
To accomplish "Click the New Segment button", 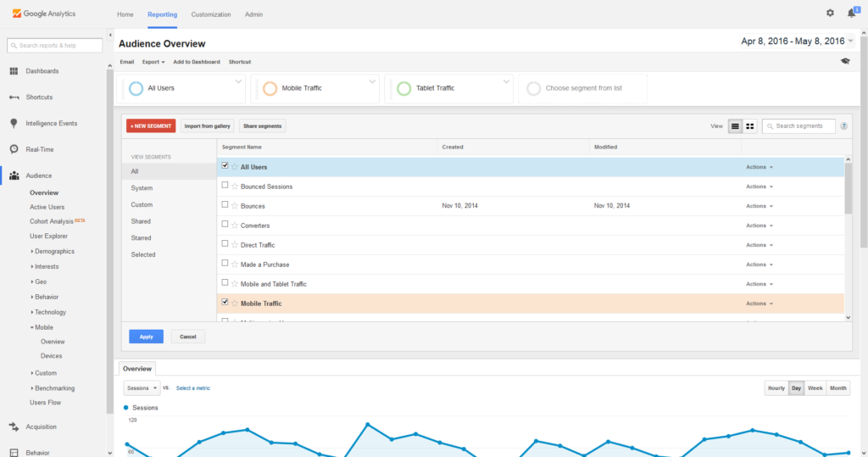I will point(151,125).
